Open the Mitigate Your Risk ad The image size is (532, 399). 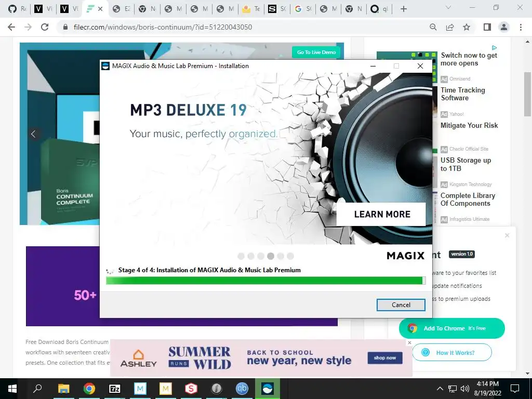(x=469, y=126)
